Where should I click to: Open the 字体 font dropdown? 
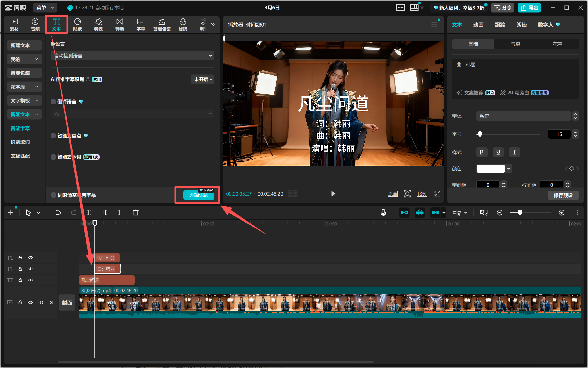click(523, 116)
